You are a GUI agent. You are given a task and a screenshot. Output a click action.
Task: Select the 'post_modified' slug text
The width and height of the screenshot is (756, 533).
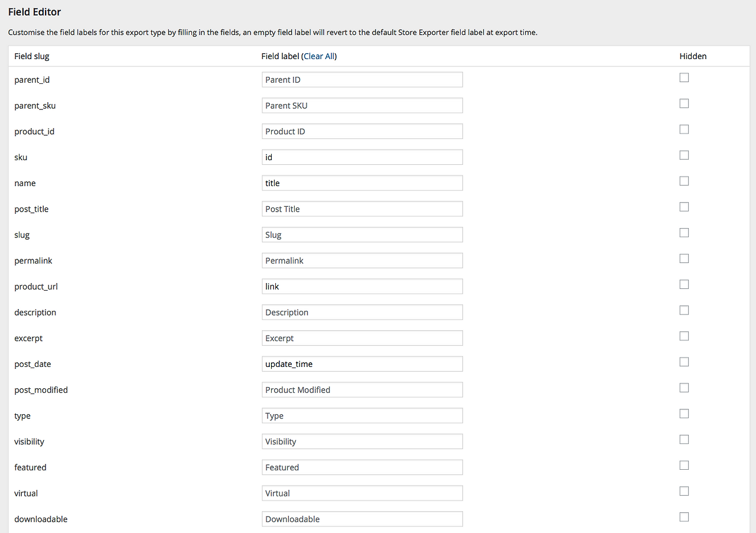pyautogui.click(x=41, y=390)
